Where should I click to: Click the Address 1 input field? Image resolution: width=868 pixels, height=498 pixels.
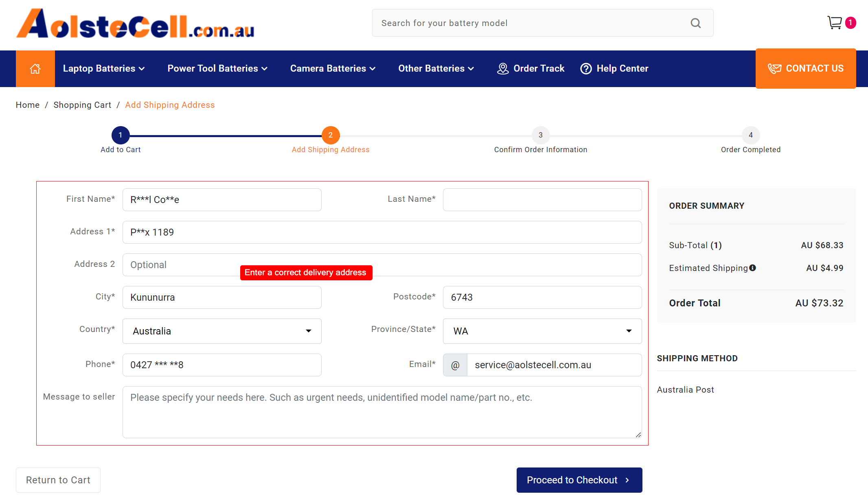(x=382, y=232)
